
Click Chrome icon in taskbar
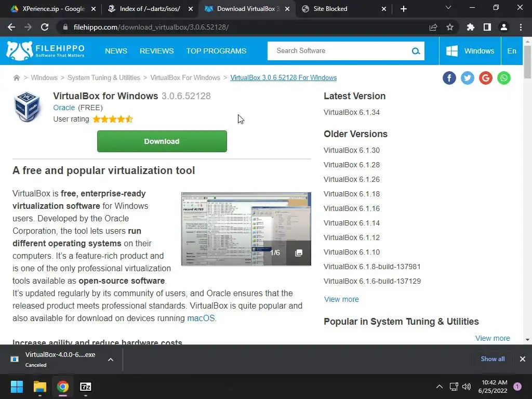(63, 387)
